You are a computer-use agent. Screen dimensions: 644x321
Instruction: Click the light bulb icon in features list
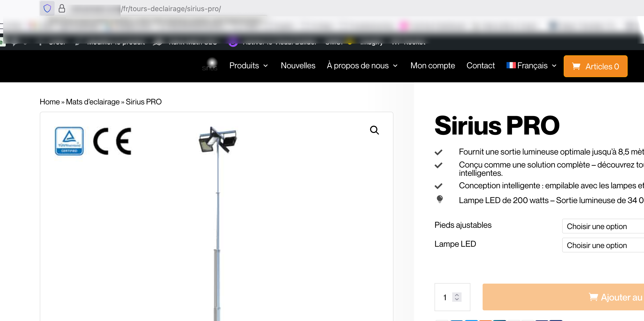click(x=439, y=199)
